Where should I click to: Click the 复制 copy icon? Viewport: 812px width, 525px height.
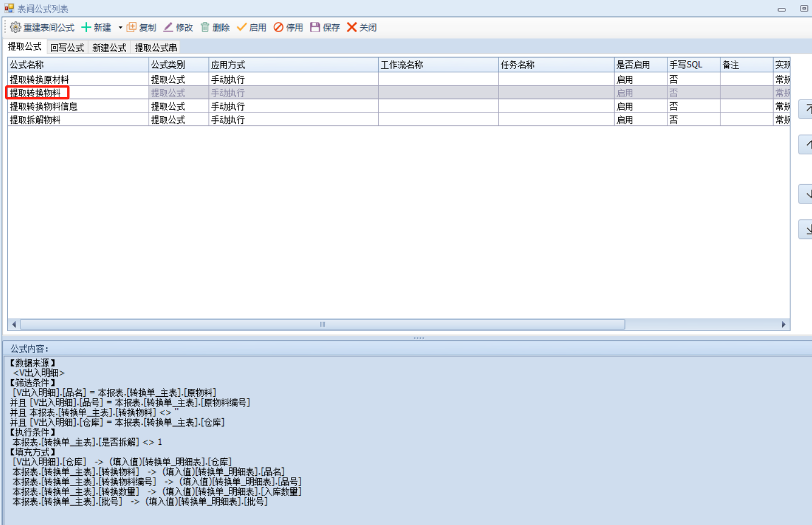click(x=132, y=27)
